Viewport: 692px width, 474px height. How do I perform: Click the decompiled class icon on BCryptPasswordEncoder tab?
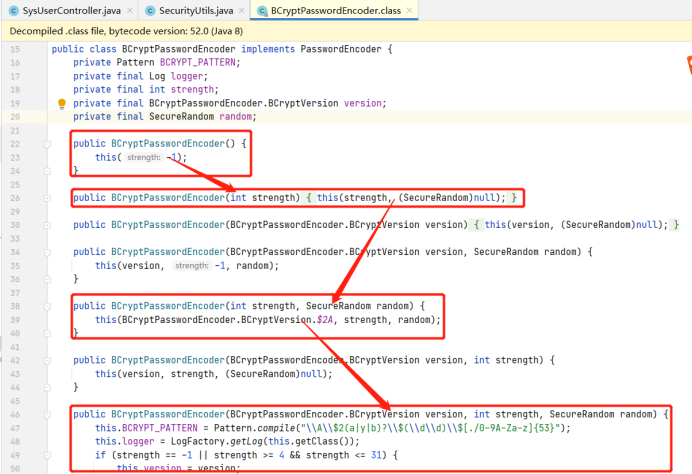point(262,11)
